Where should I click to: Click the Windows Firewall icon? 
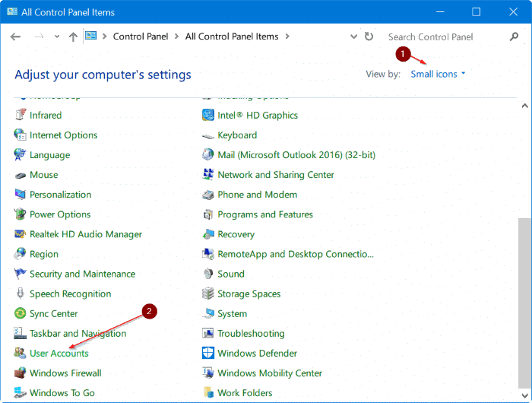(x=21, y=373)
